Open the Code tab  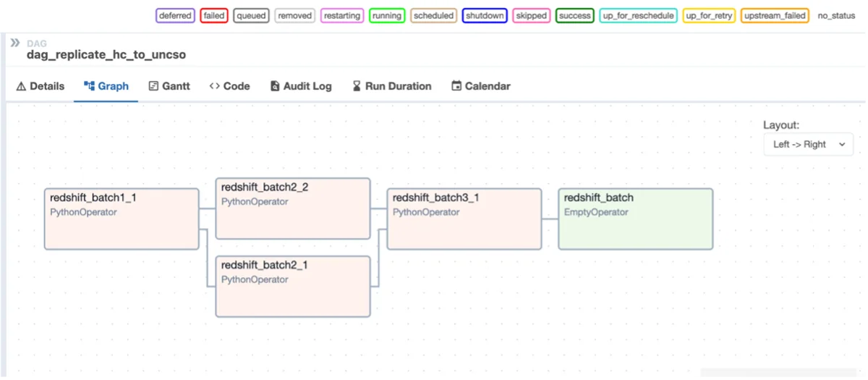[x=229, y=86]
